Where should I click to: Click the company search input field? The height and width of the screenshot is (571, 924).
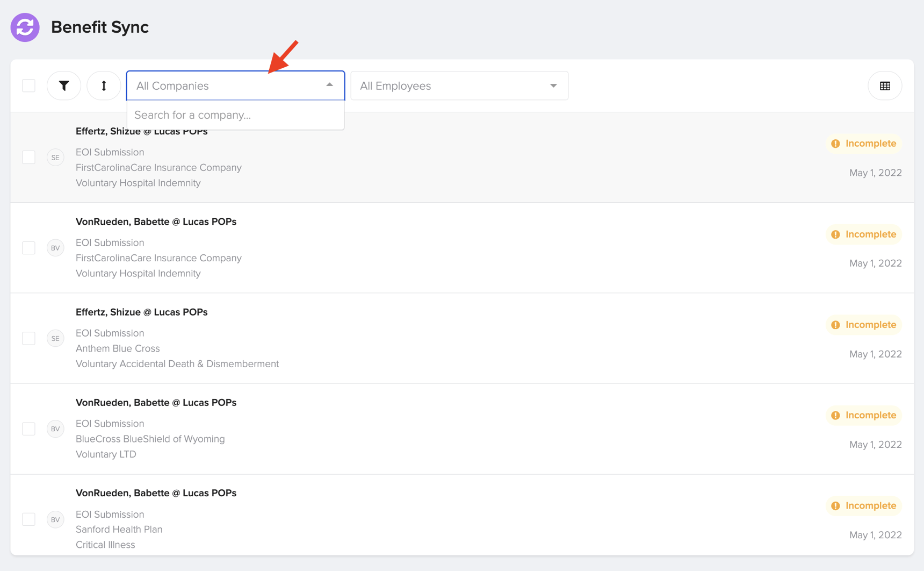coord(235,115)
